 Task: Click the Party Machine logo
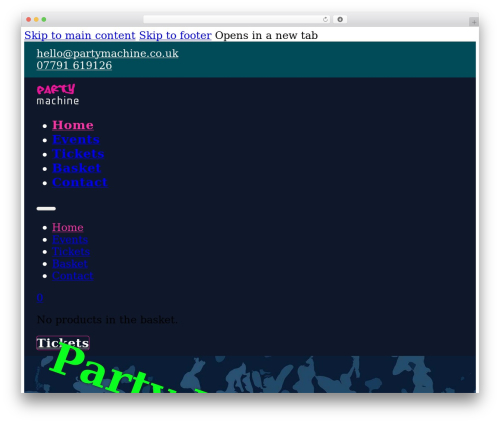tap(58, 94)
